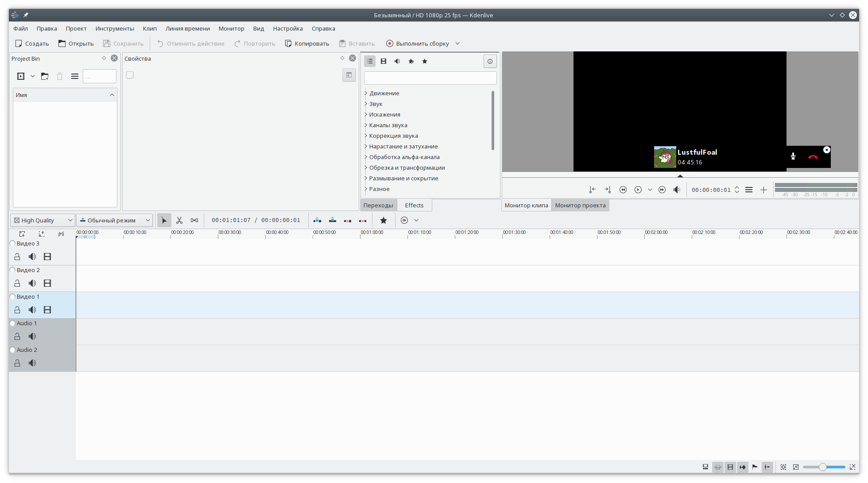Activate the selection arrow tool

coord(164,220)
